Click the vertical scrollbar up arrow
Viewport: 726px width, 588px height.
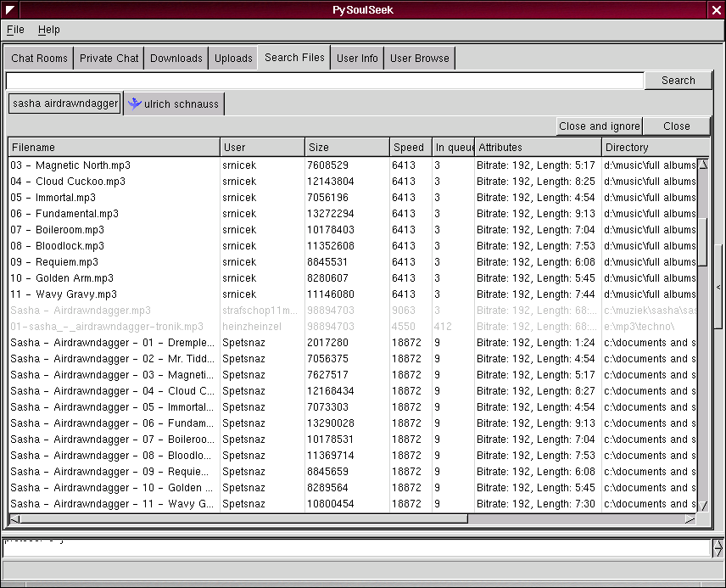tap(703, 165)
